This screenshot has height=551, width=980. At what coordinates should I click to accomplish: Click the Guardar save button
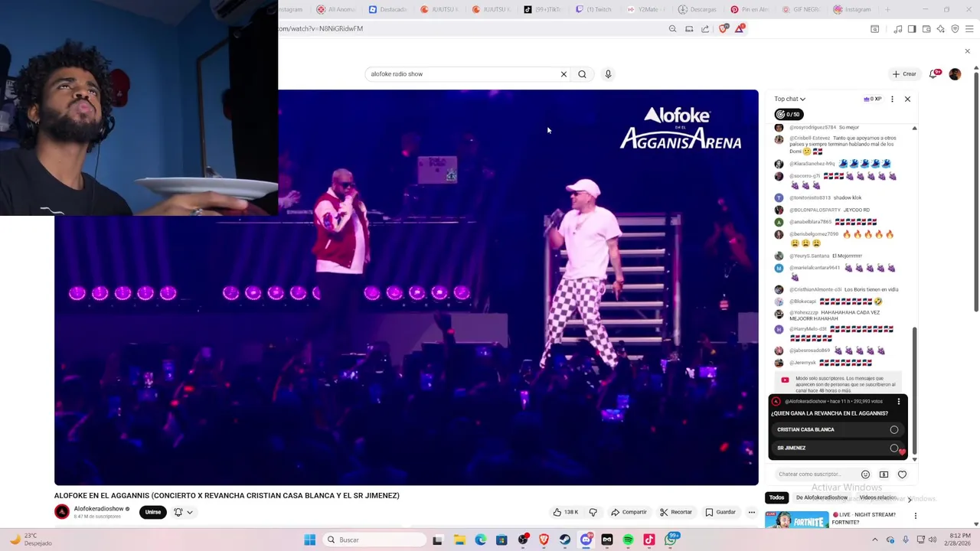coord(720,512)
